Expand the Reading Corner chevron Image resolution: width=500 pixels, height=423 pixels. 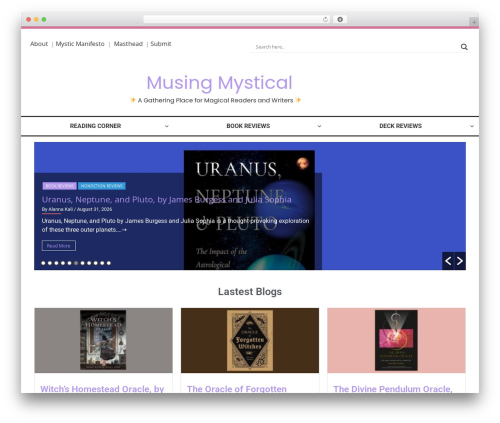(167, 126)
